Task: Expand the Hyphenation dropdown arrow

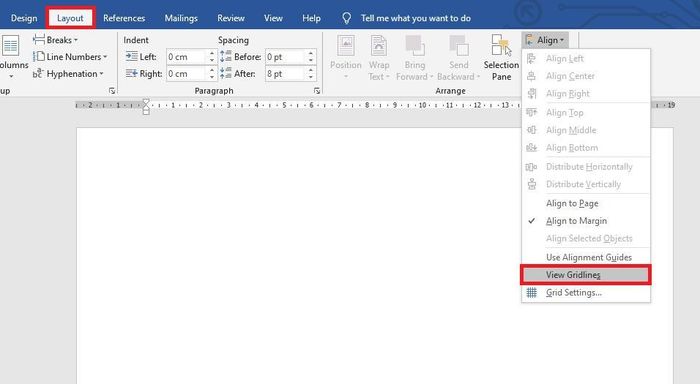Action: 101,74
